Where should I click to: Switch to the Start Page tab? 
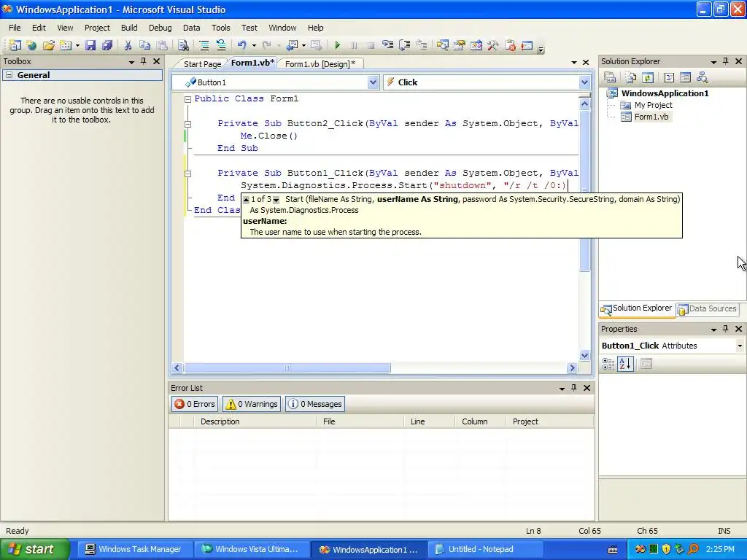pyautogui.click(x=202, y=64)
